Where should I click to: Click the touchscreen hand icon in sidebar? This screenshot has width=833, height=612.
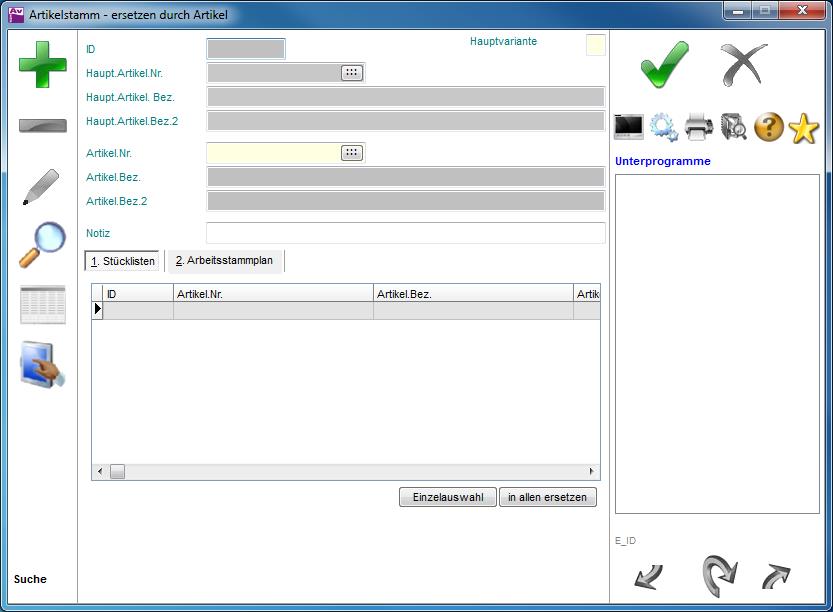tap(43, 364)
